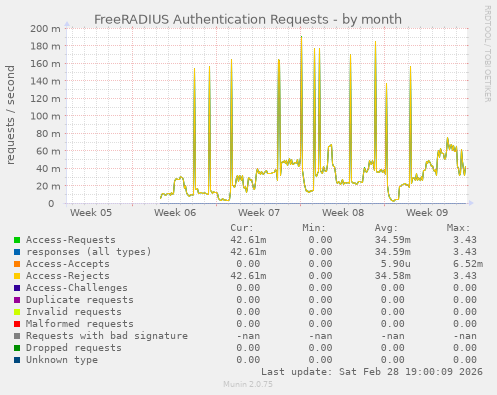Click the purple Duplicate requests swatch
The height and width of the screenshot is (395, 497).
pyautogui.click(x=17, y=300)
